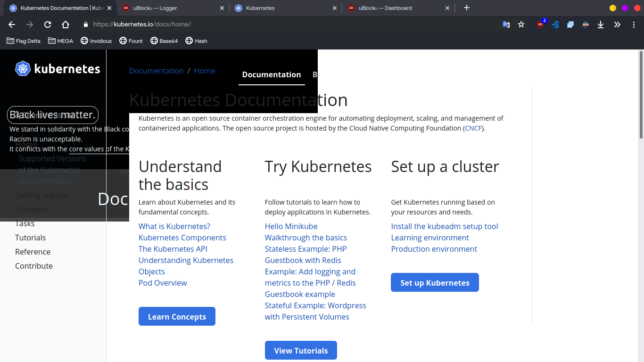Open the Base64 bookmark

[x=164, y=41]
